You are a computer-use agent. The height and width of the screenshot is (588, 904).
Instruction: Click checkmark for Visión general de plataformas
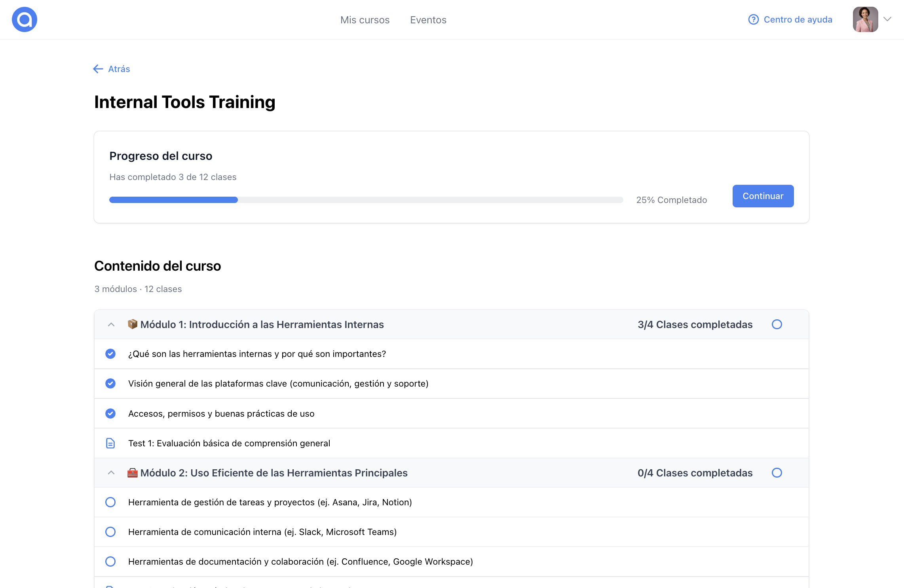110,383
